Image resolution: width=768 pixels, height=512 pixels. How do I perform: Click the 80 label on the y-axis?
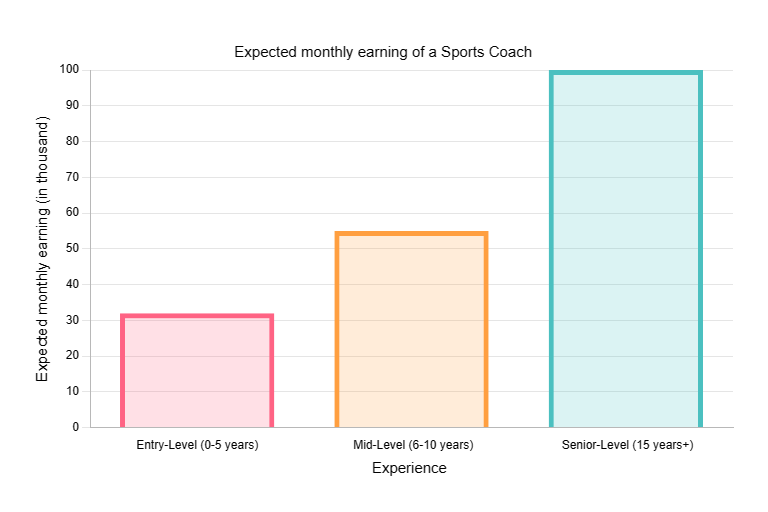pyautogui.click(x=72, y=141)
